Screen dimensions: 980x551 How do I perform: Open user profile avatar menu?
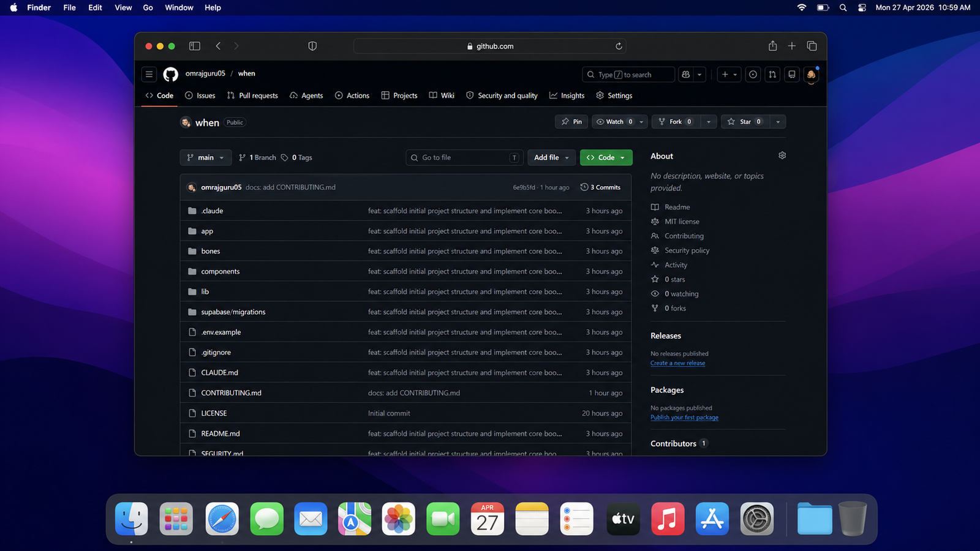[x=812, y=74]
